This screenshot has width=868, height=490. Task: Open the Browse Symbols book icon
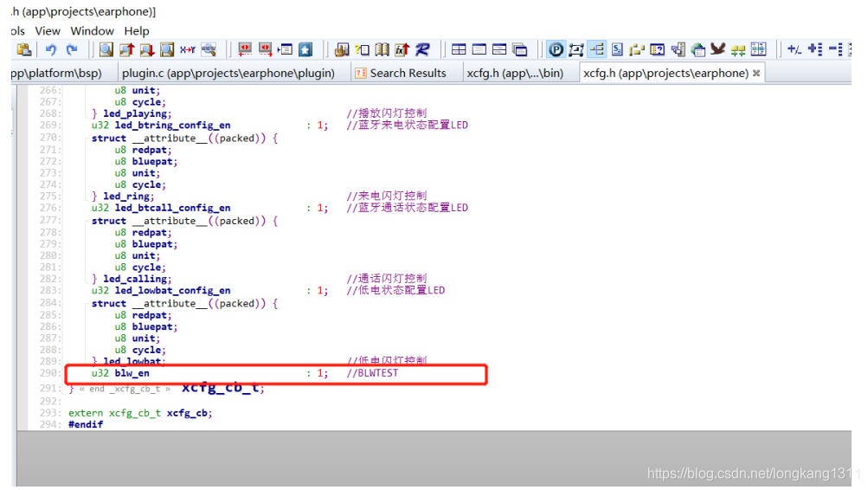click(x=382, y=50)
